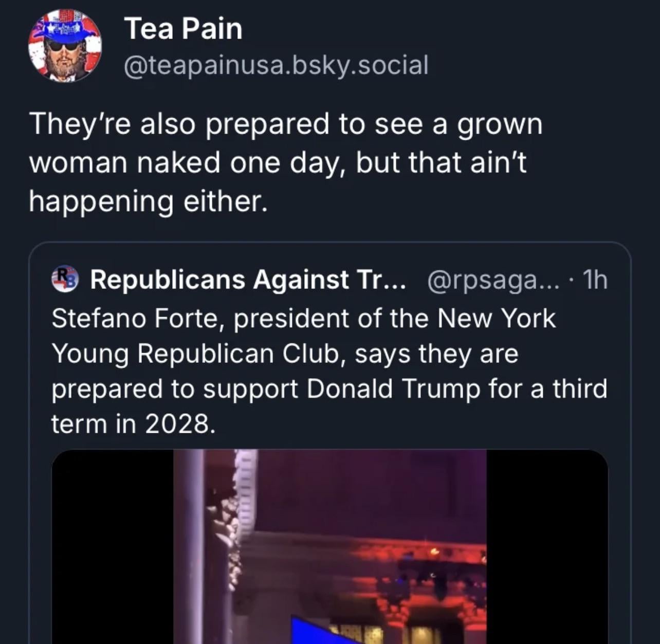Click "term in 2028." in quoted post

tap(132, 424)
